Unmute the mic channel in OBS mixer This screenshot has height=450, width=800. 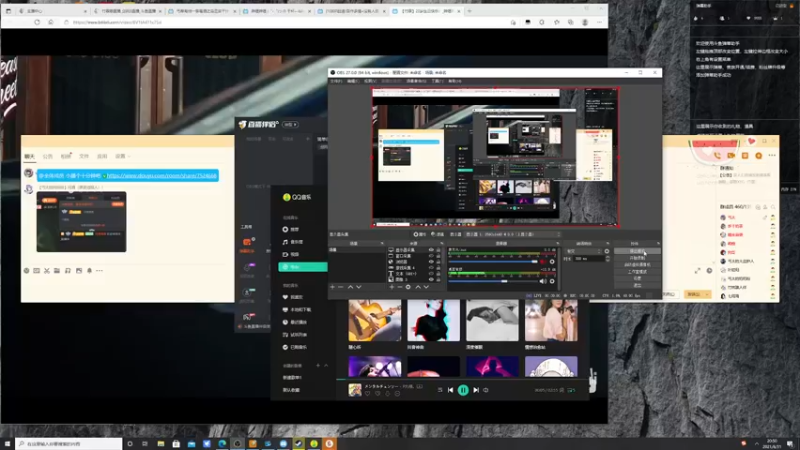543,262
